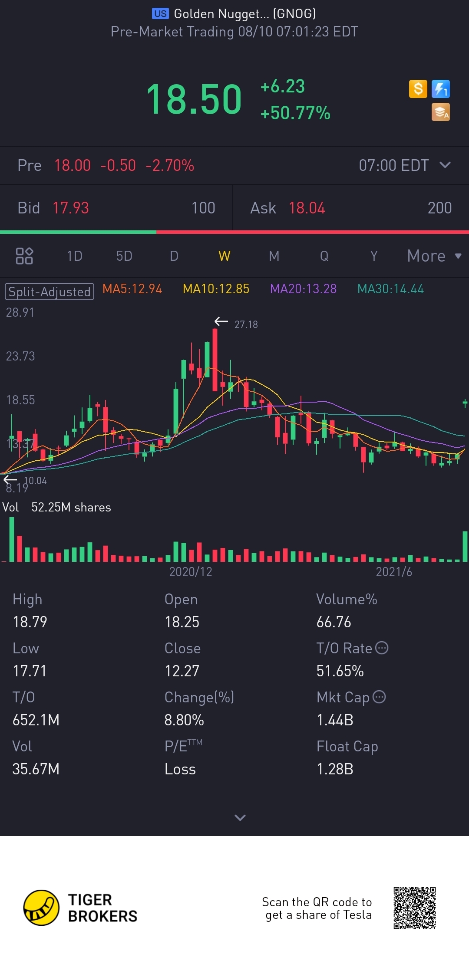Expand more stock details with bottom chevron

(x=240, y=817)
